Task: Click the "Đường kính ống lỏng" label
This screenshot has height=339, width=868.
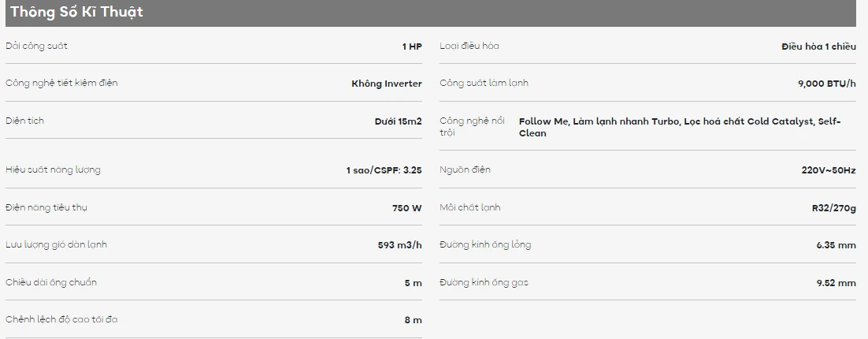Action: [485, 244]
